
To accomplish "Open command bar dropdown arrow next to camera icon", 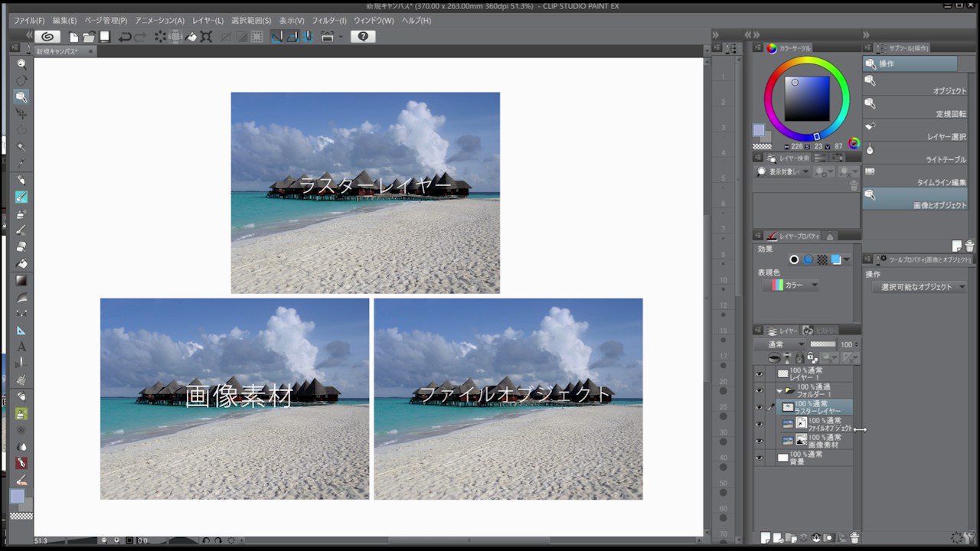I will click(x=341, y=36).
